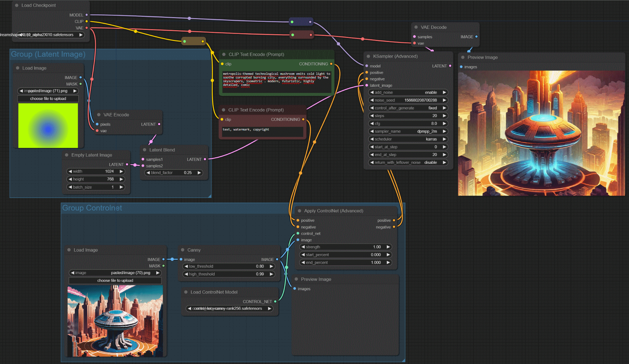Screen dimensions: 629x364
Task: Click the LATENT output port on KSampler (Advanced)
Action: click(450, 66)
